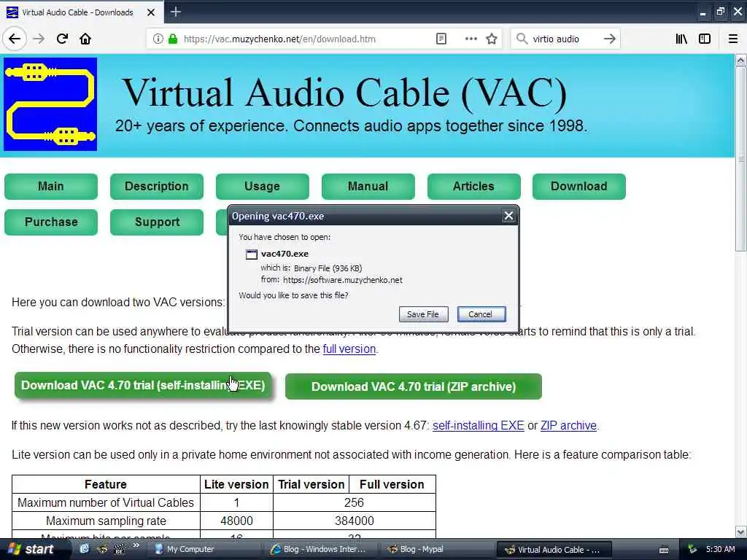This screenshot has height=560, width=747.
Task: Close the Virtual Audio Cable browser tab
Action: pos(151,12)
